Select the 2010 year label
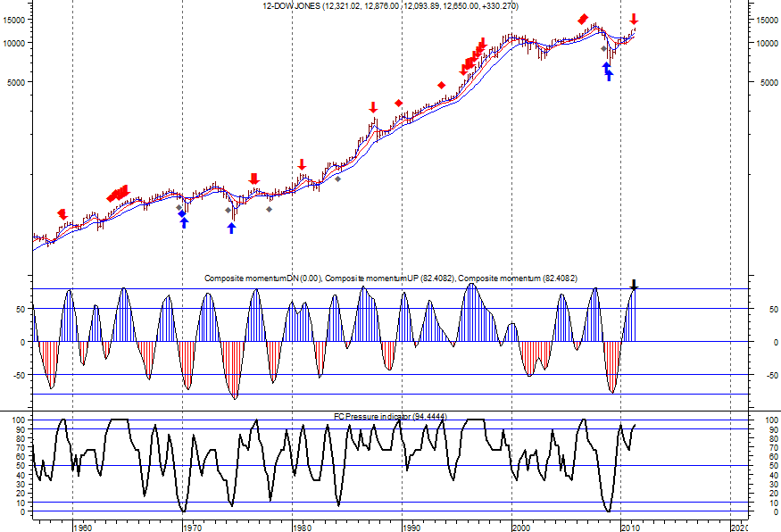The image size is (781, 532). coord(630,528)
